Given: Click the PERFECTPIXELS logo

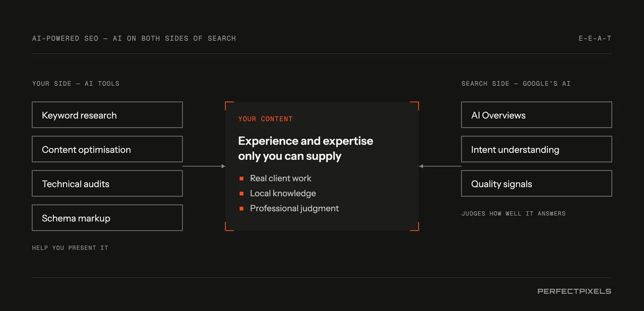Looking at the screenshot, I should (x=574, y=291).
